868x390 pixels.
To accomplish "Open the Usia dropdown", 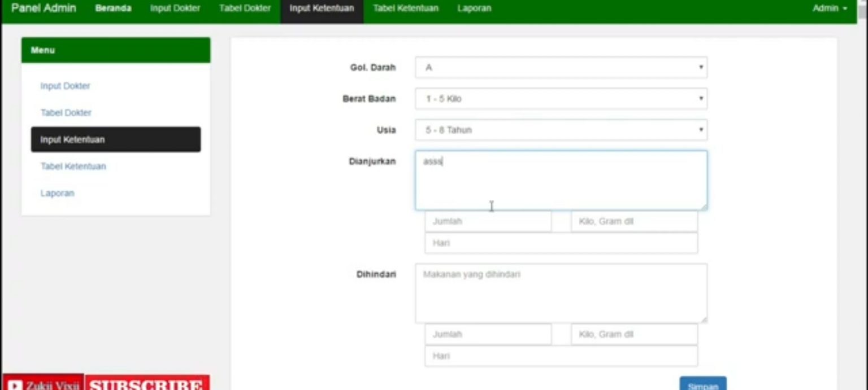I will tap(561, 130).
